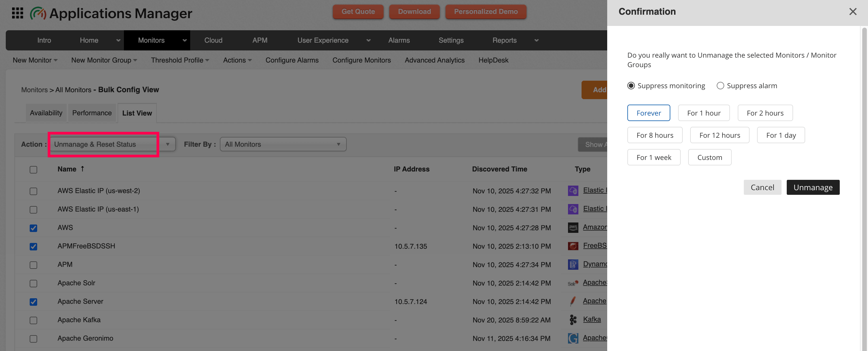Screen dimensions: 868x351
Task: Open the Filter By All Monitors dropdown
Action: pos(283,144)
